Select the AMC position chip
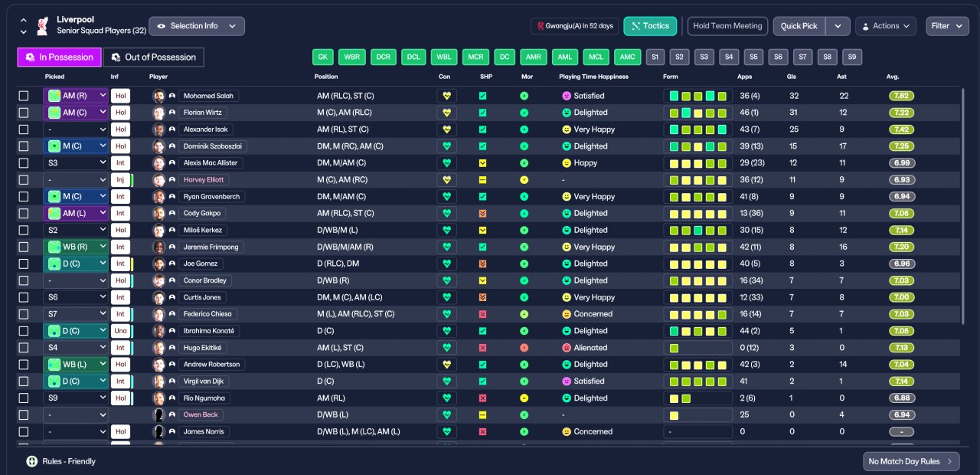The width and height of the screenshot is (980, 475). [628, 57]
